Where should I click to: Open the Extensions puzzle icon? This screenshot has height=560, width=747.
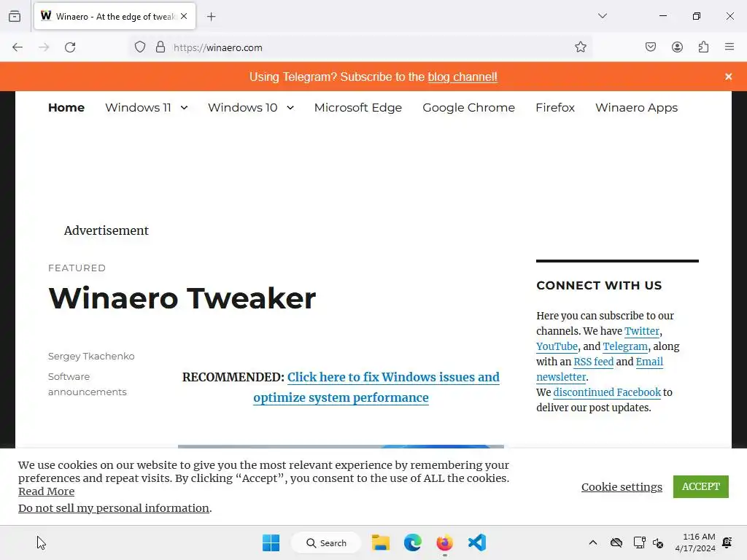(703, 47)
